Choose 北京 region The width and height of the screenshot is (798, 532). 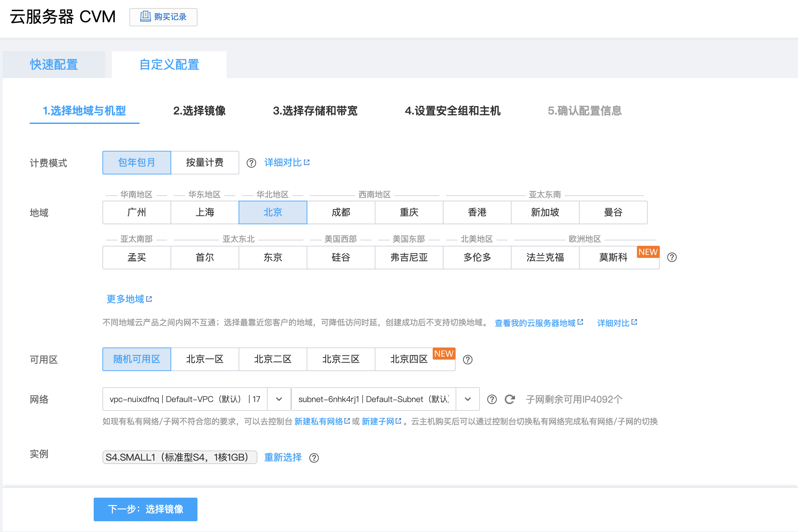[273, 212]
